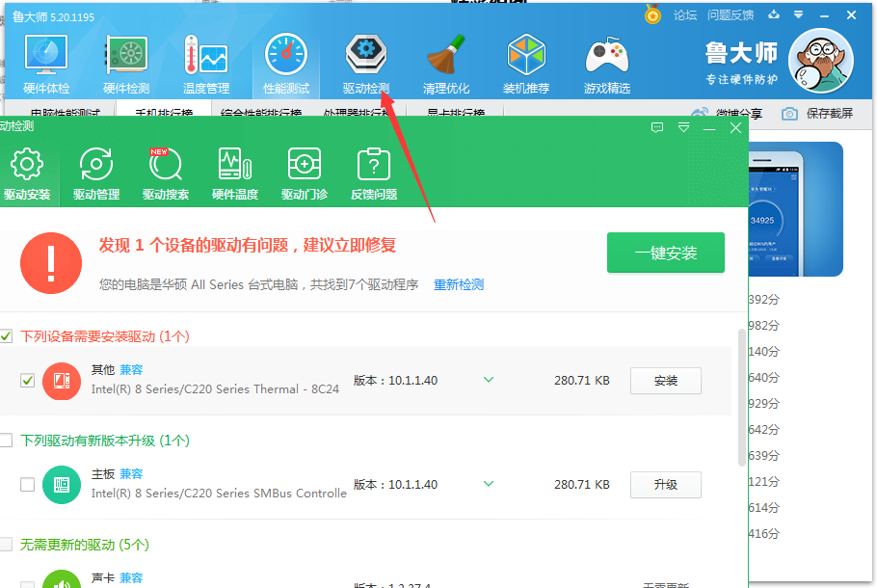Click green 主板 motherboard device icon
This screenshot has height=588, width=877.
[x=62, y=485]
